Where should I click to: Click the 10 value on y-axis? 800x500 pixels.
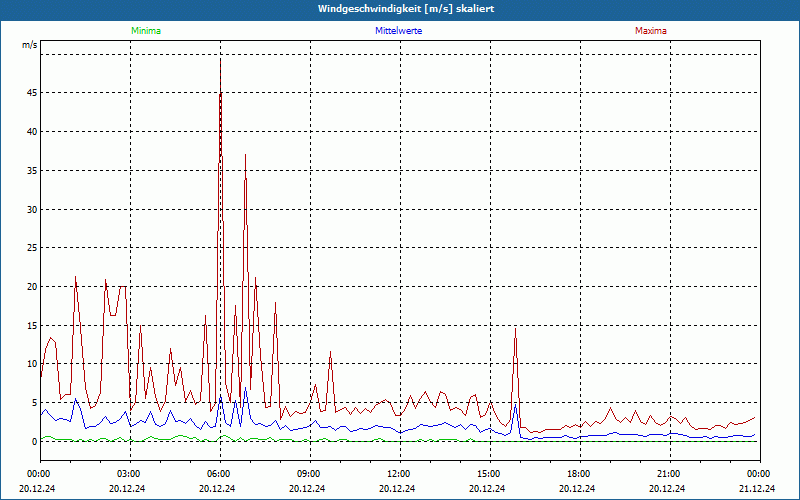[31, 364]
